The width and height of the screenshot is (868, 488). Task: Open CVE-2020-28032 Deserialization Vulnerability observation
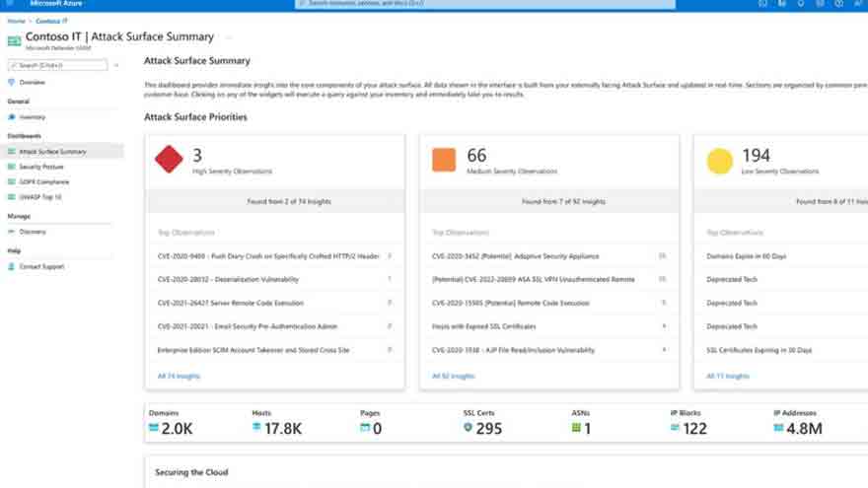click(x=275, y=279)
